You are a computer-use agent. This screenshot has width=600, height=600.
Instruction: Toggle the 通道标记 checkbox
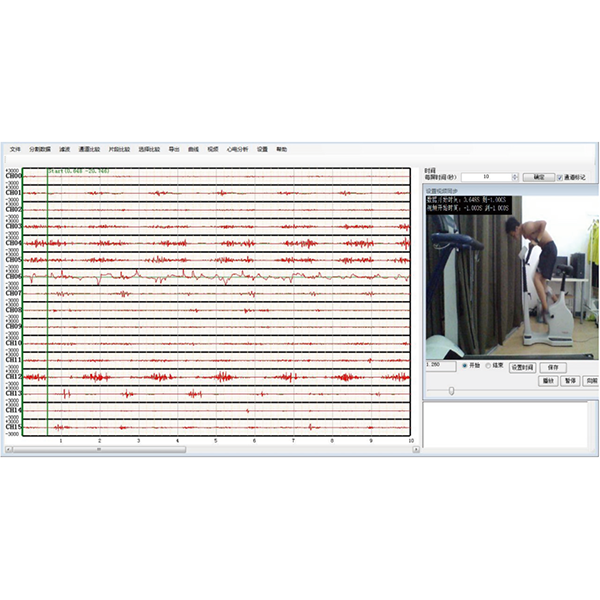point(560,177)
